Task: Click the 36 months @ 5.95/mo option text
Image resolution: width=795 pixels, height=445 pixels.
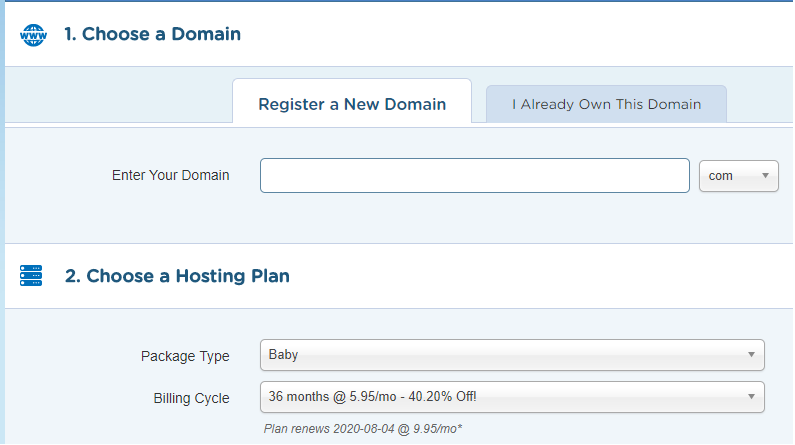Action: (373, 396)
